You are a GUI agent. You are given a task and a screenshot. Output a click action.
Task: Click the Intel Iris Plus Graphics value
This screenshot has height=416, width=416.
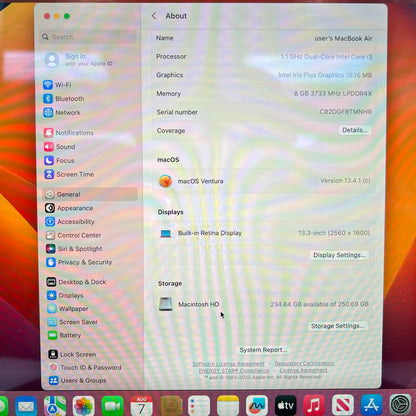coord(325,75)
